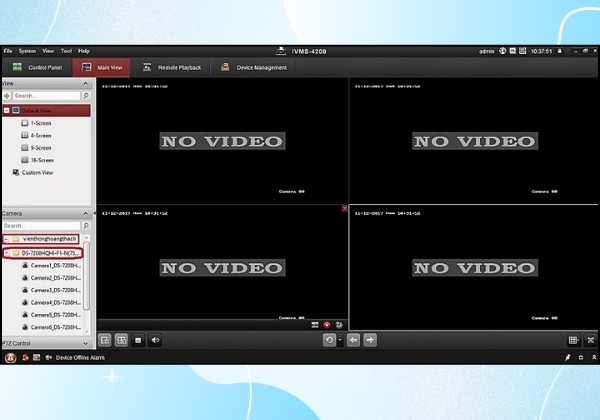The image size is (600, 420).
Task: Expand the PTZ Control panel
Action: click(x=85, y=343)
